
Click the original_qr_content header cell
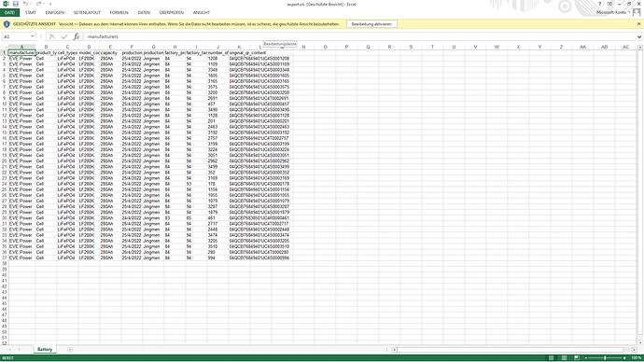(x=247, y=53)
